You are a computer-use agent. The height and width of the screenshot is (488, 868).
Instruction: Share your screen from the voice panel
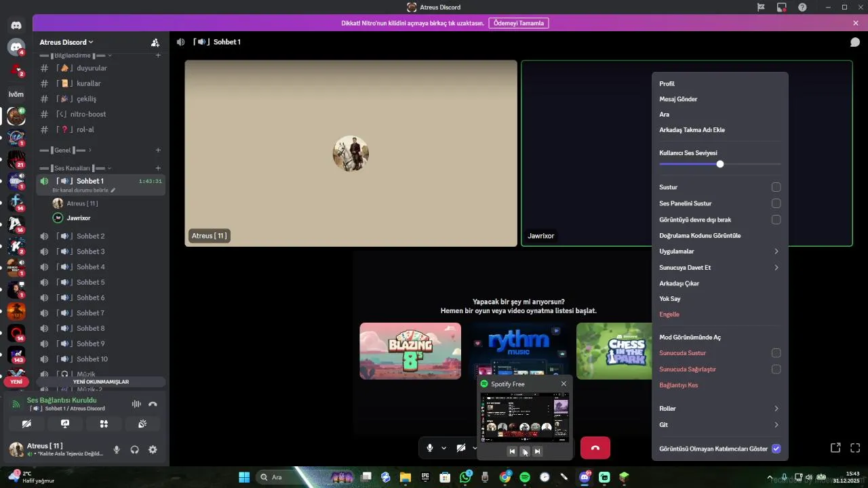point(65,424)
